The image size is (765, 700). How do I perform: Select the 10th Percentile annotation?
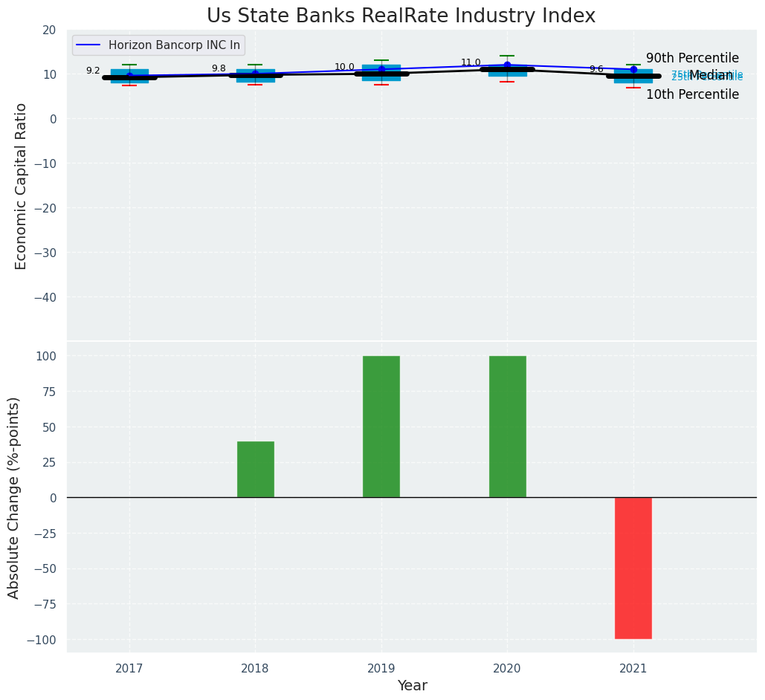coord(692,95)
